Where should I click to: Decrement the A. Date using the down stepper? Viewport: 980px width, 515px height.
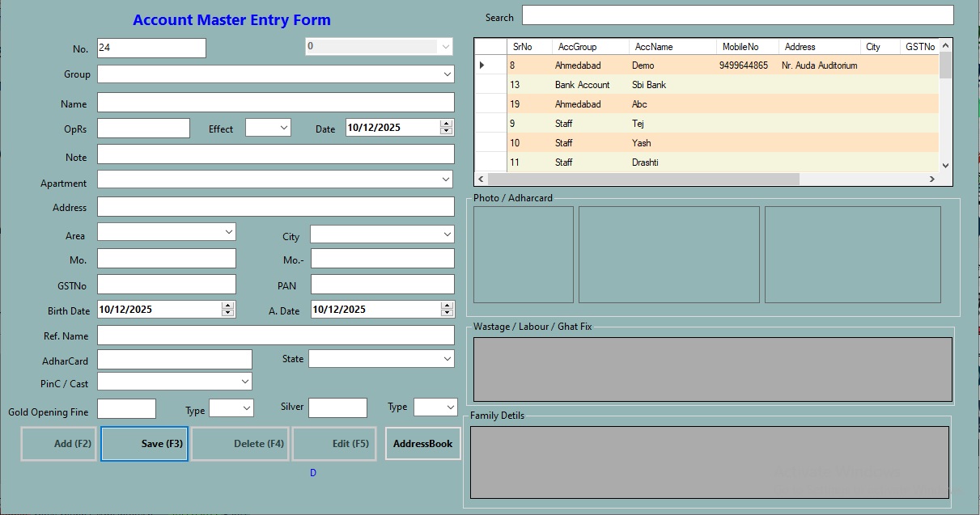tap(448, 312)
